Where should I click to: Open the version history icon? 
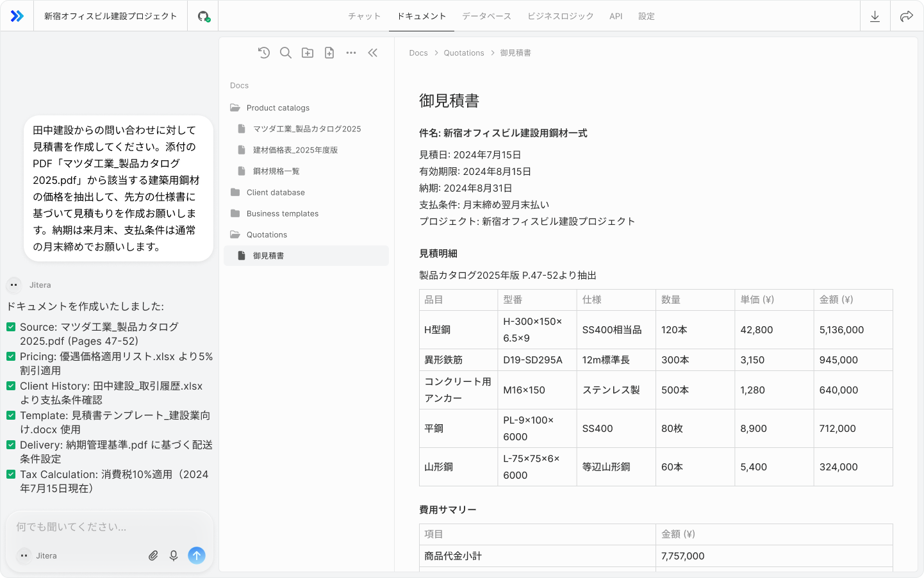point(264,53)
